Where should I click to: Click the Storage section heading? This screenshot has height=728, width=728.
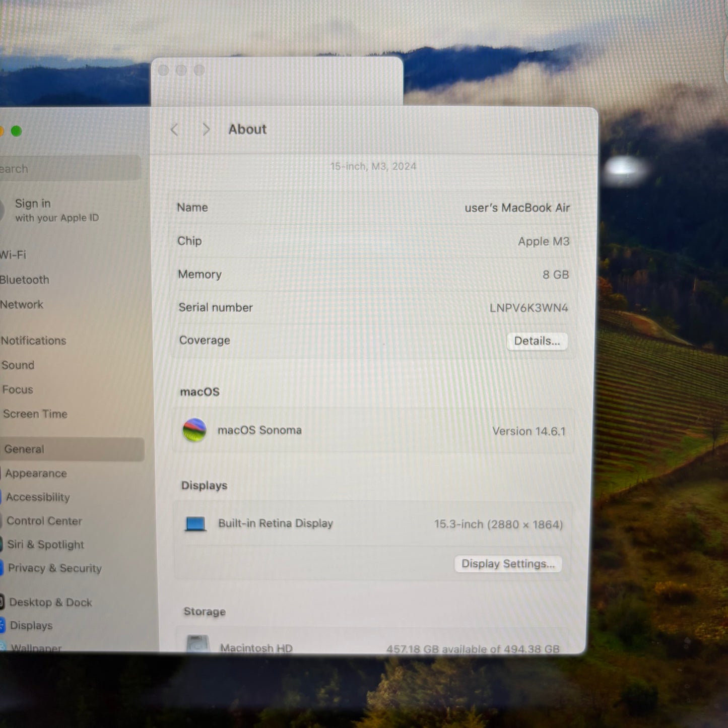pos(205,611)
